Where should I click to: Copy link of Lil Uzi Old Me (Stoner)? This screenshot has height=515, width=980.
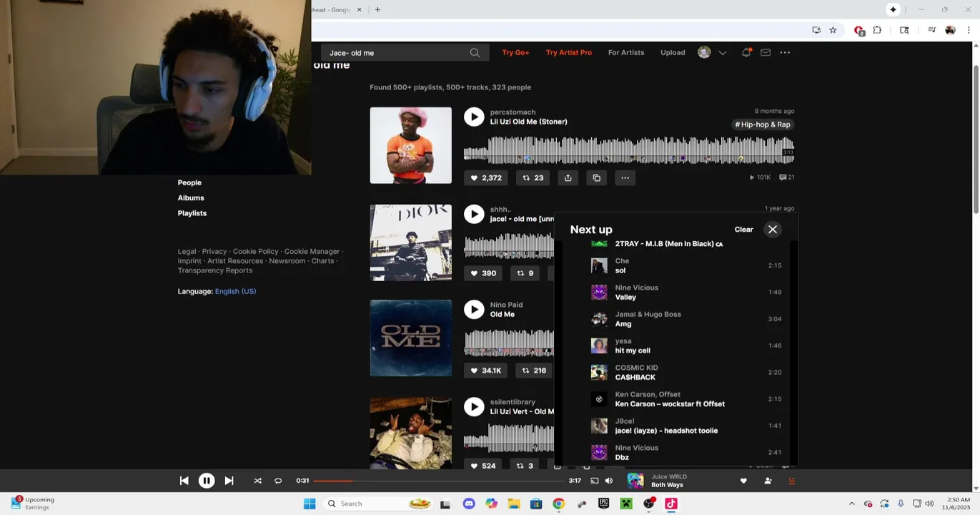point(597,178)
